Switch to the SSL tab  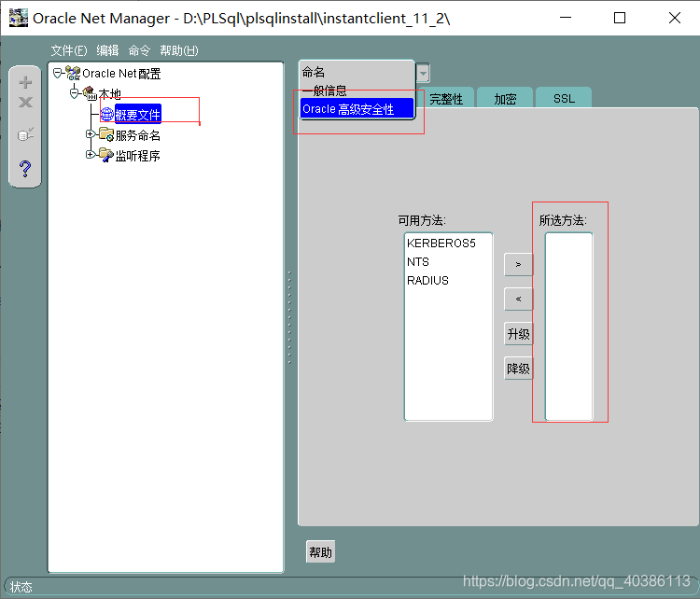[x=564, y=98]
